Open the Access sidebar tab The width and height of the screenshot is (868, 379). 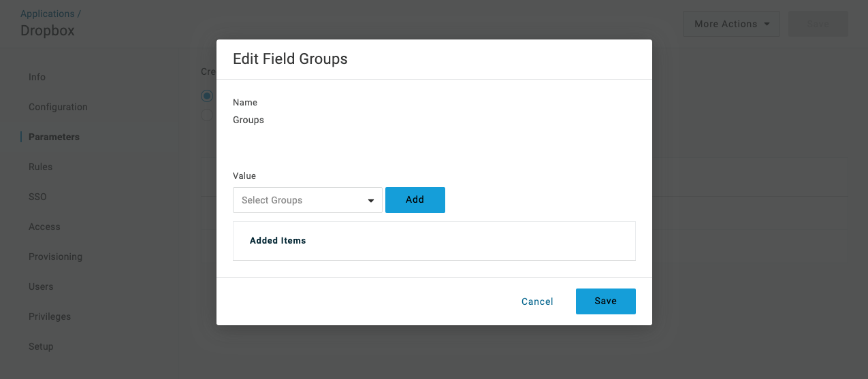[x=44, y=227]
